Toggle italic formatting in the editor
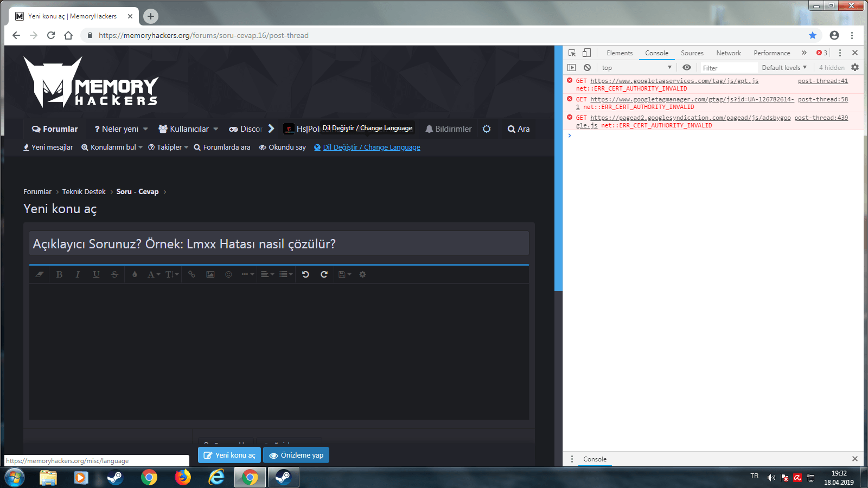Viewport: 868px width, 488px height. (x=78, y=274)
